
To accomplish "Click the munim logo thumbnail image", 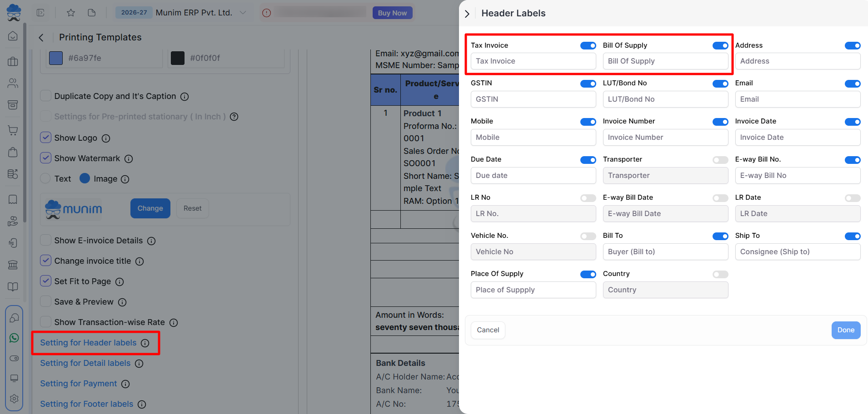I will [x=74, y=209].
